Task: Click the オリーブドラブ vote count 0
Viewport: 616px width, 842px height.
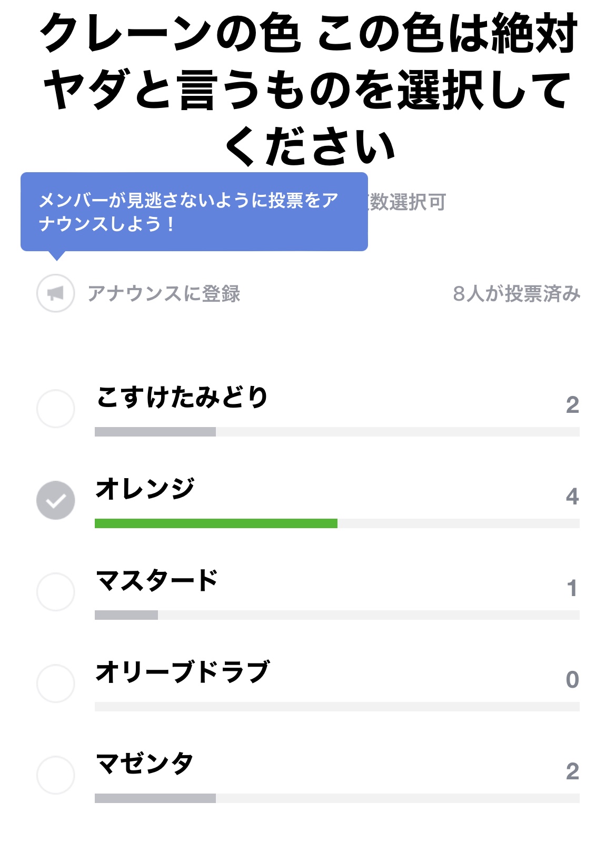Action: tap(572, 680)
